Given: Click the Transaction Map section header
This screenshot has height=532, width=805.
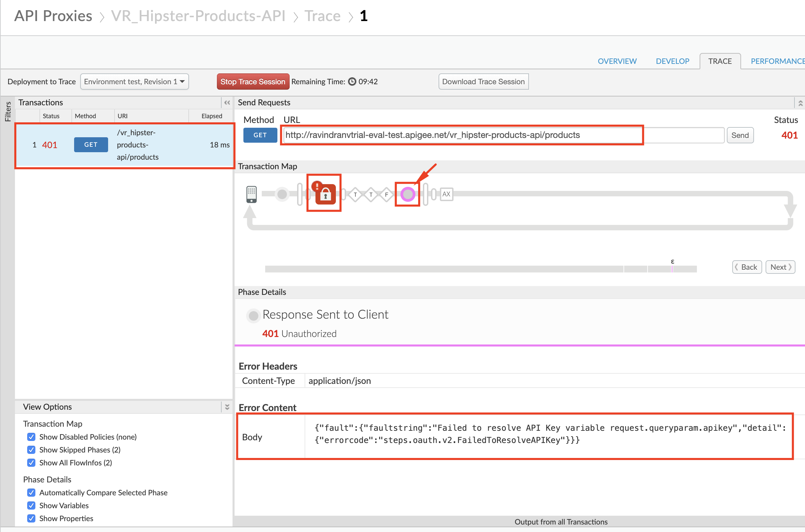Looking at the screenshot, I should [x=268, y=166].
